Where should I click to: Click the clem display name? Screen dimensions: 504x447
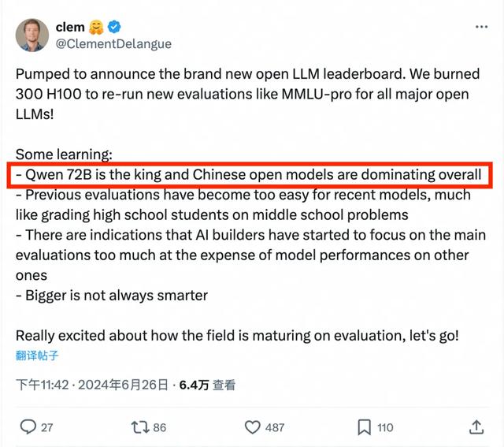click(x=70, y=27)
